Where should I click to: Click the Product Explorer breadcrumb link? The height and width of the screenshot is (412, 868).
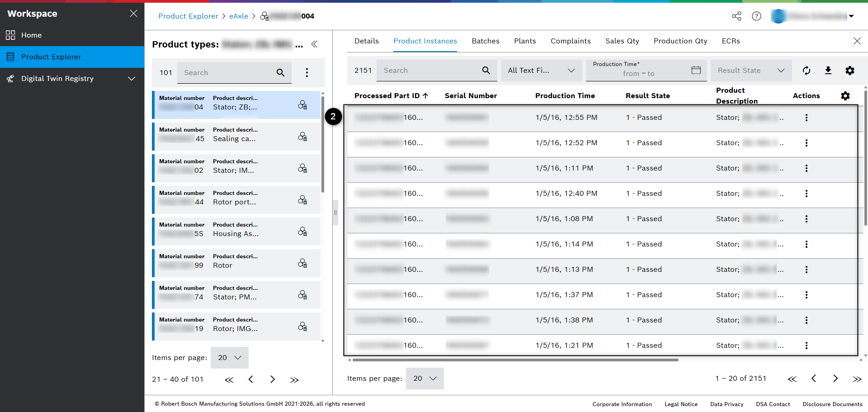point(188,16)
